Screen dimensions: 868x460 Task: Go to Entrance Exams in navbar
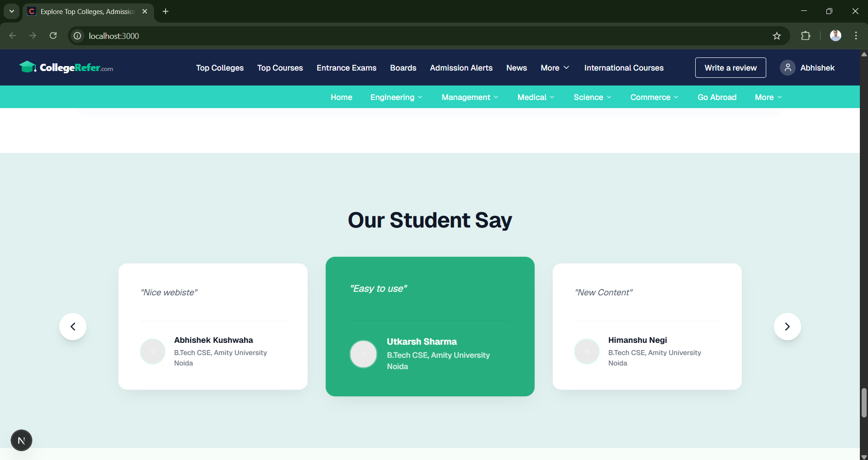(346, 68)
